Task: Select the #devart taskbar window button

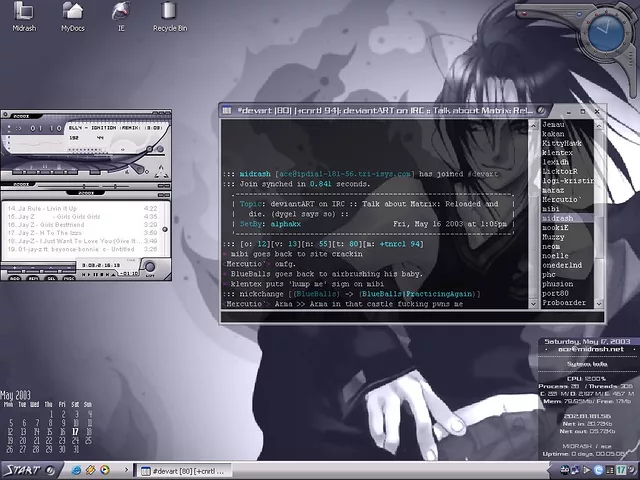Action: tap(182, 471)
